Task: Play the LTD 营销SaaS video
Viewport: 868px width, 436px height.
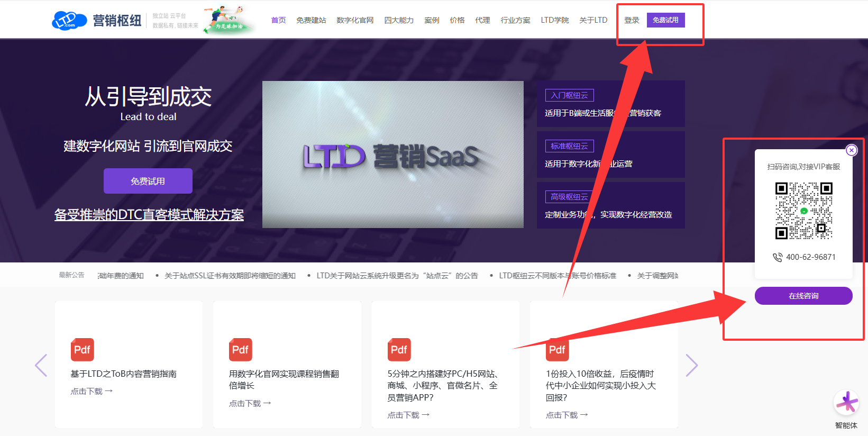Action: [x=393, y=155]
